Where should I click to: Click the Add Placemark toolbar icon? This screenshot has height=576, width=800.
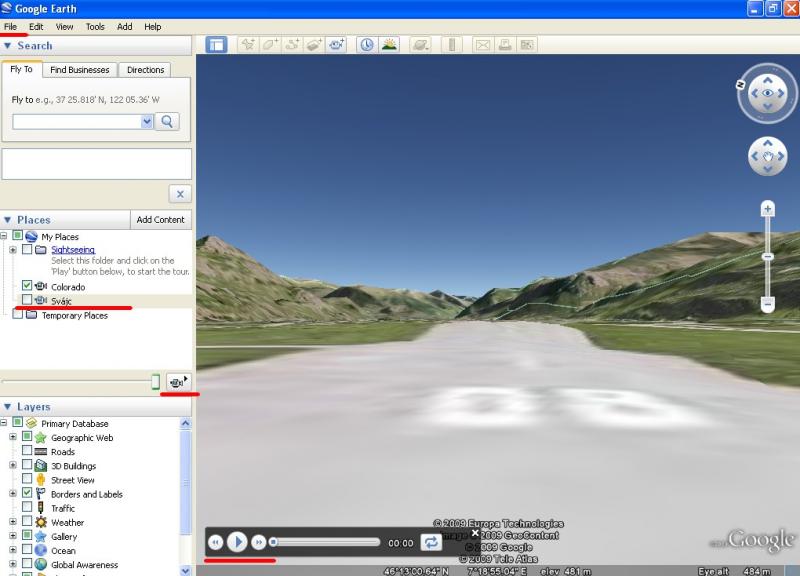point(246,45)
